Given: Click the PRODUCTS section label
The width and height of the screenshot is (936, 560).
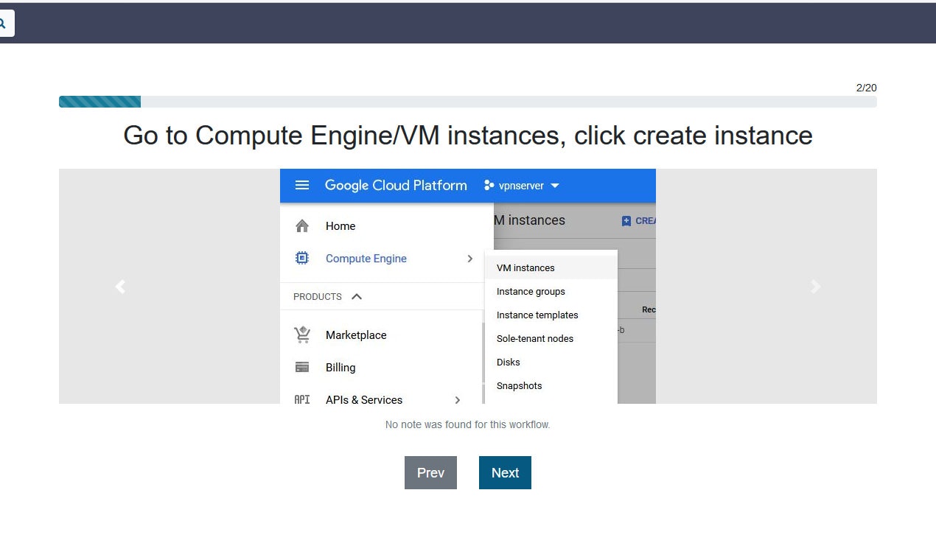Looking at the screenshot, I should 318,297.
